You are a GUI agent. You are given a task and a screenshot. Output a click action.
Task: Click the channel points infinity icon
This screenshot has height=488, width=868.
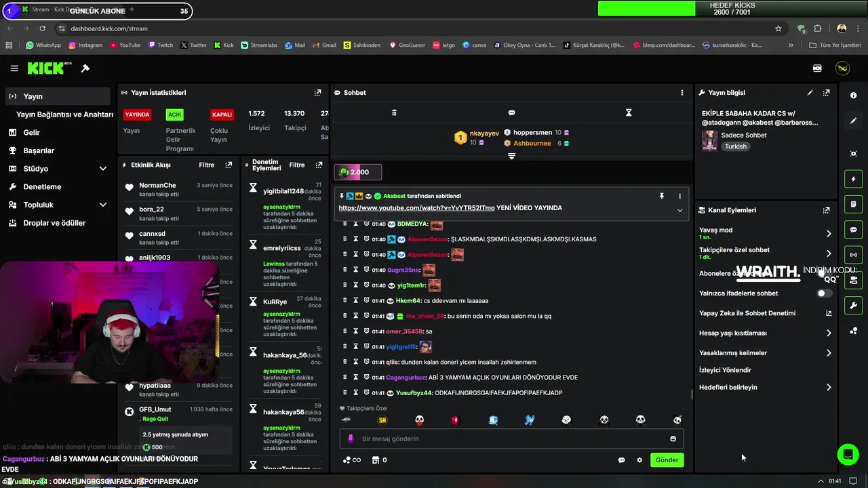coord(352,460)
